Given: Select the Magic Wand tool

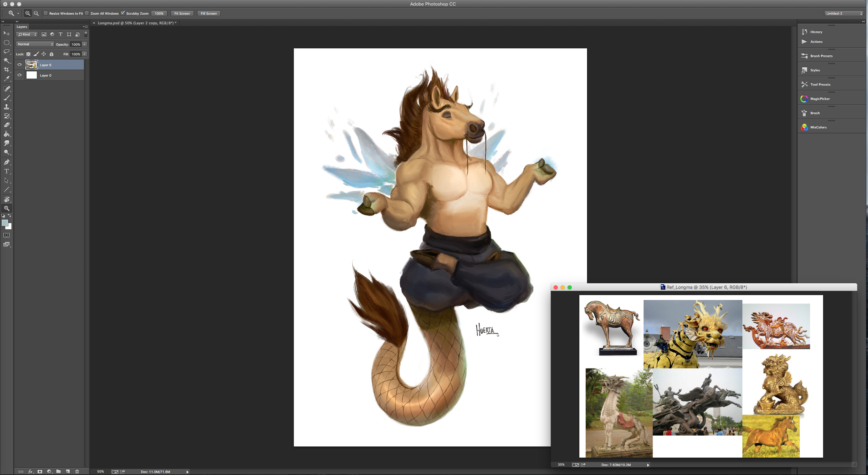Looking at the screenshot, I should click(x=7, y=61).
